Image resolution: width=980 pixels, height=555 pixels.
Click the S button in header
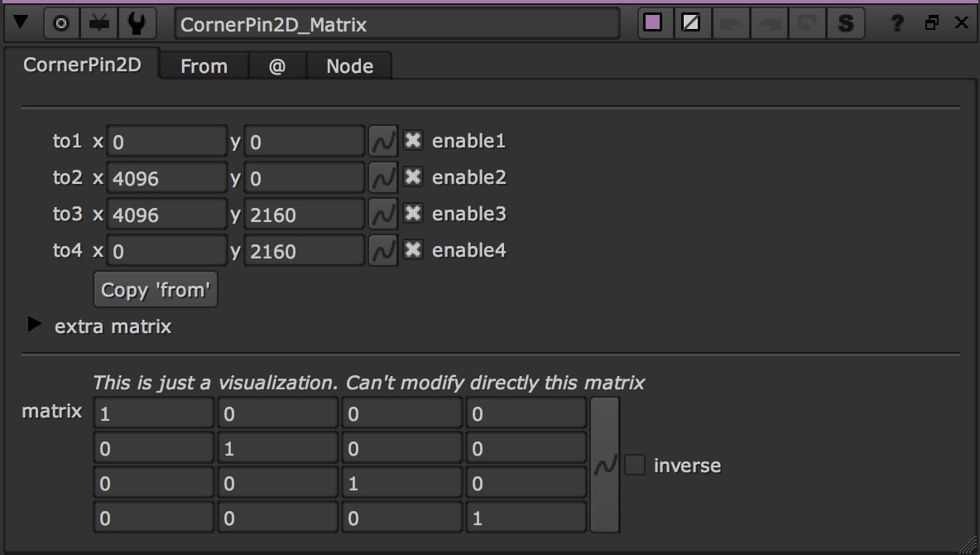click(x=845, y=24)
